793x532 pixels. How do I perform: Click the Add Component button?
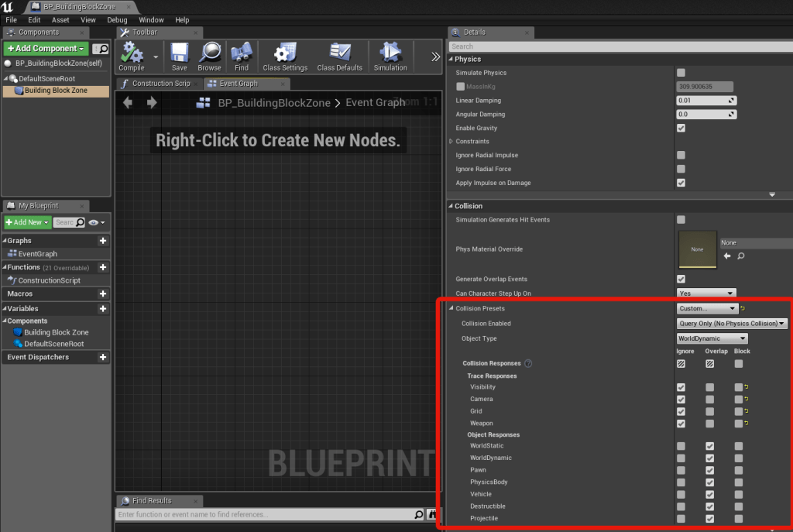(46, 49)
